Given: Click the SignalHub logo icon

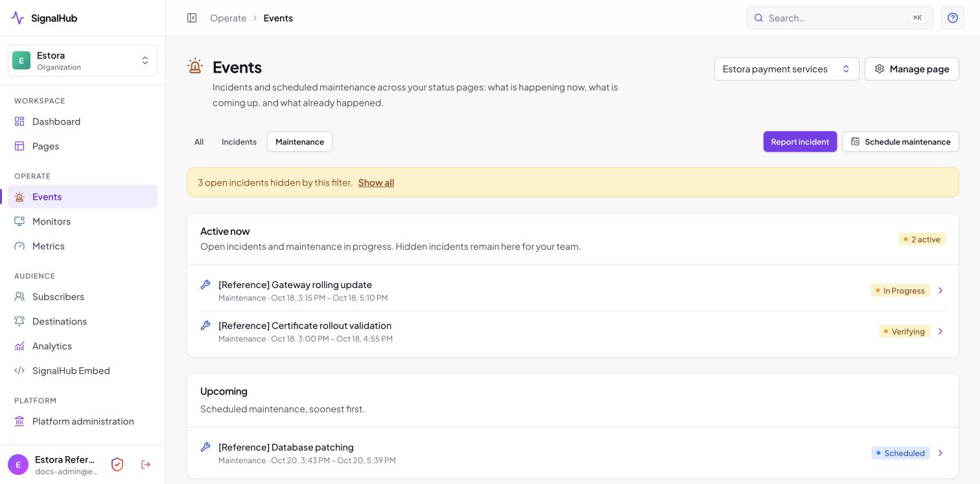Looking at the screenshot, I should click(x=17, y=18).
